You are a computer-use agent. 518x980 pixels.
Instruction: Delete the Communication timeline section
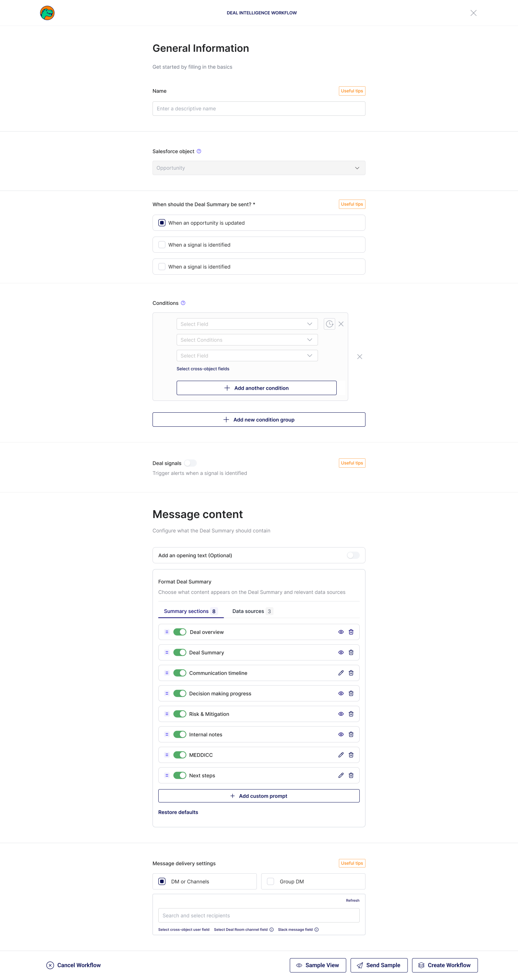point(351,673)
